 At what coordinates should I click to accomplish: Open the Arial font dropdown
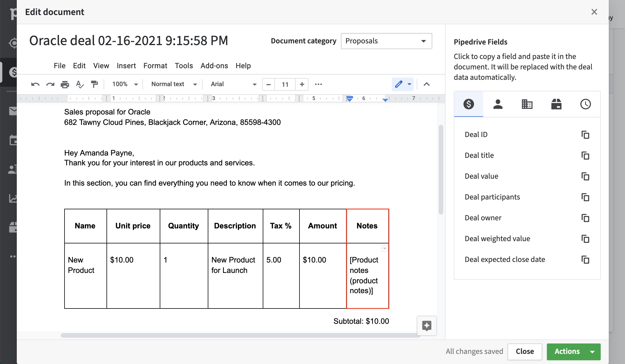point(234,84)
